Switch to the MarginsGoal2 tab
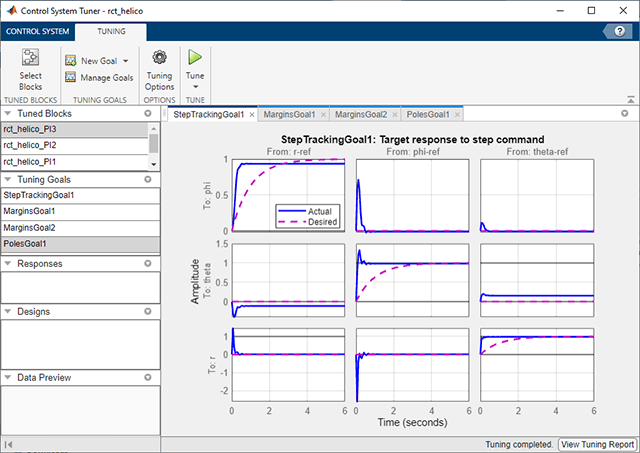 pos(362,115)
